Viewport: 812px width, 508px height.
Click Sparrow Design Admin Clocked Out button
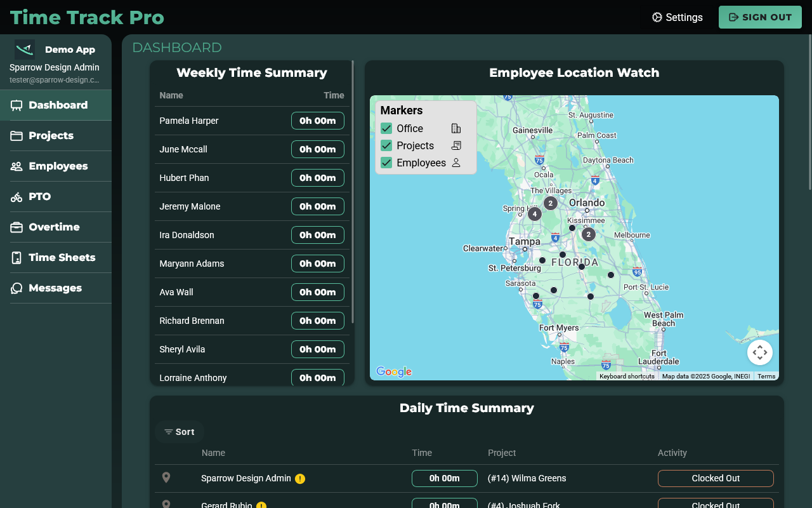tap(716, 478)
